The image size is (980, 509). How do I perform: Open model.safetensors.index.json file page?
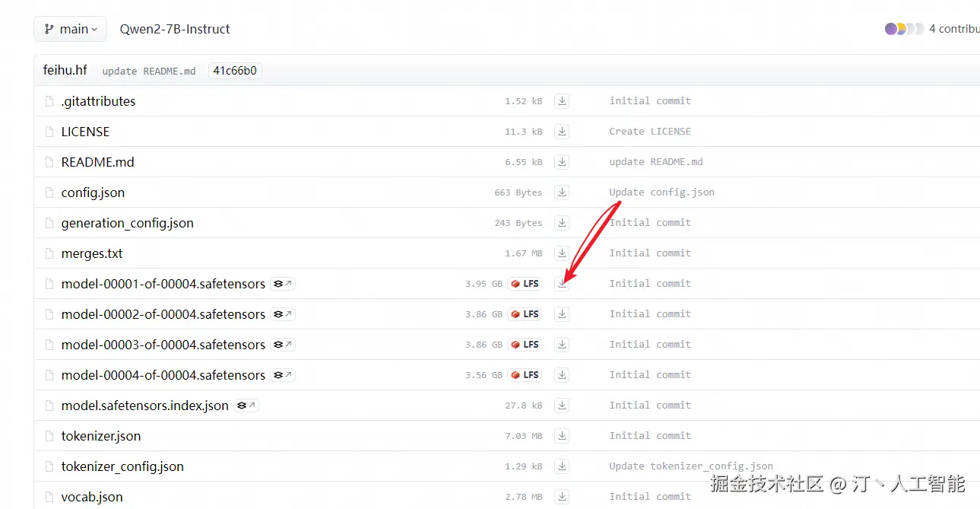[144, 406]
